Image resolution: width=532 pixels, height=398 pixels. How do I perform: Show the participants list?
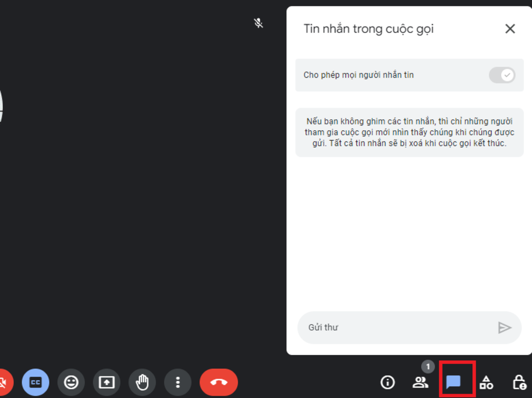point(420,383)
